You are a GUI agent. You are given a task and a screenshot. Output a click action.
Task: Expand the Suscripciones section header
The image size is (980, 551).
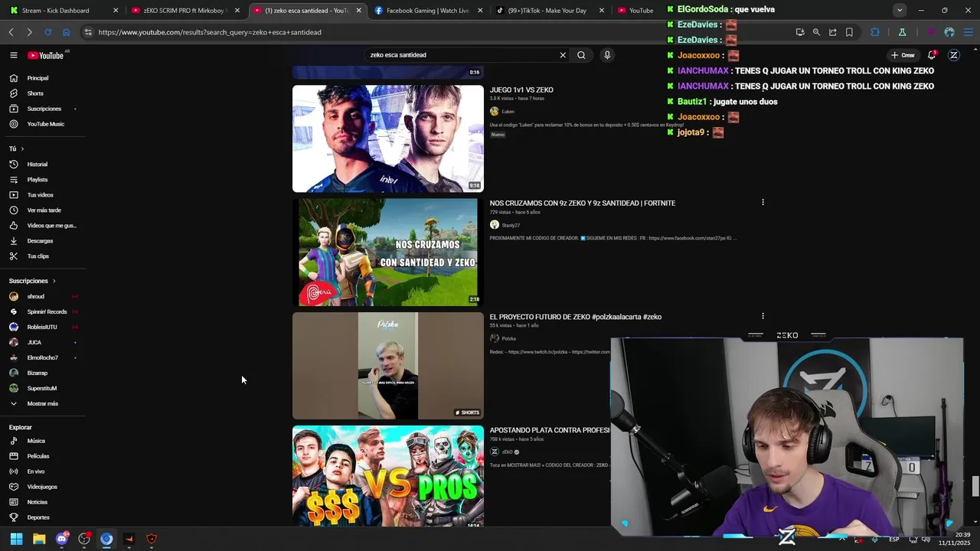click(x=32, y=281)
